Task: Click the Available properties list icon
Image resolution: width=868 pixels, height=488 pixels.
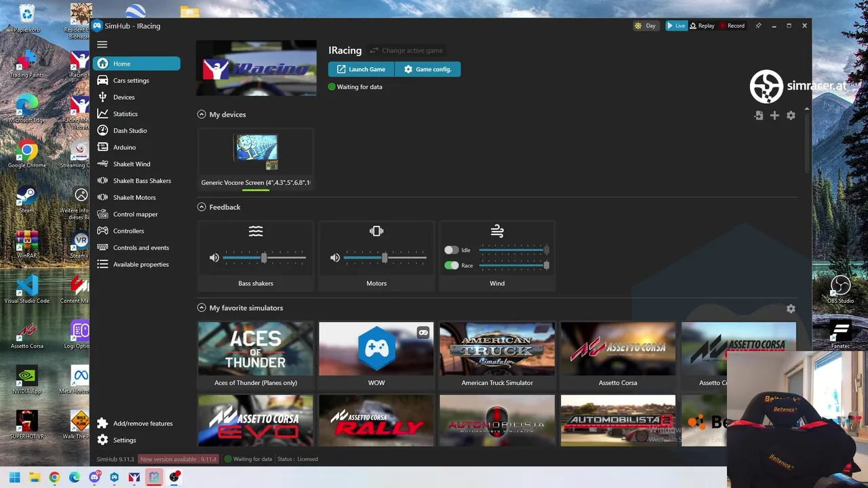Action: pos(102,264)
